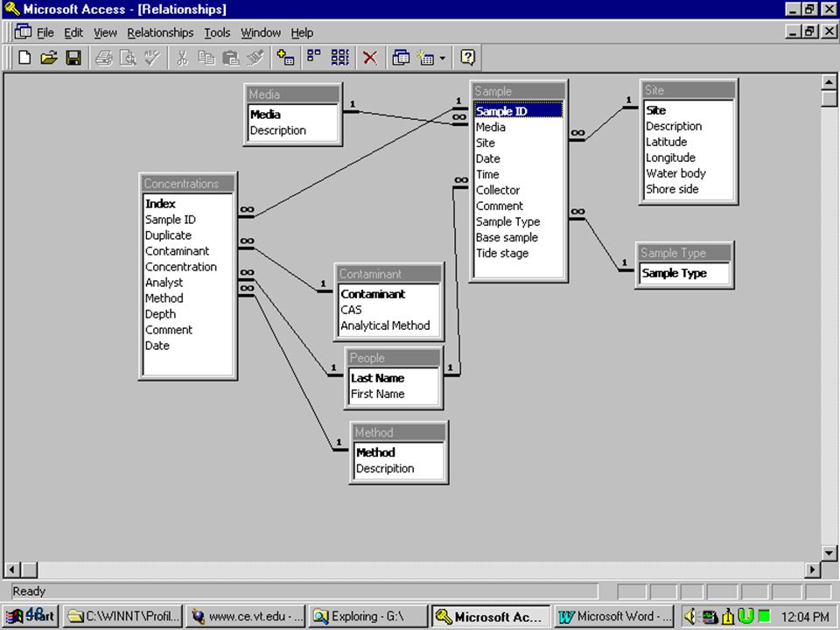Click the New Object toolbar icon
This screenshot has height=630, width=840.
tap(426, 58)
